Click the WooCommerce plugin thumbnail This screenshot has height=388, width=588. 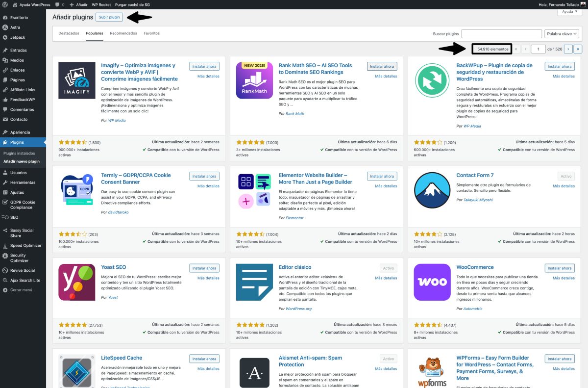click(432, 282)
